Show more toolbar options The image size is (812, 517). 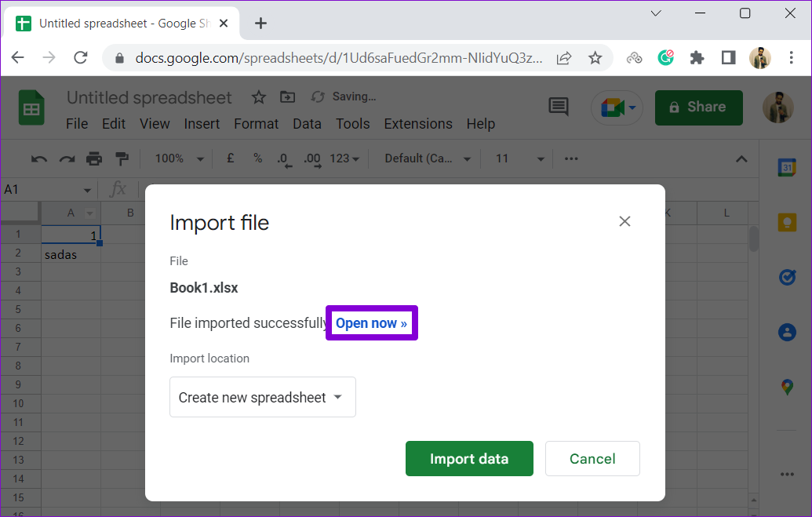coord(571,158)
